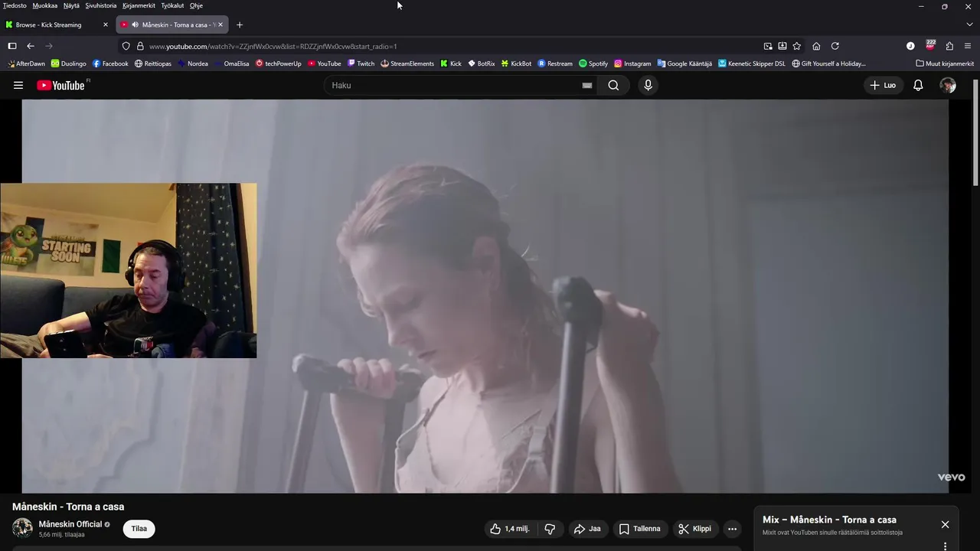Show tracking protection shield info
Image resolution: width=980 pixels, height=551 pixels.
coord(126,46)
